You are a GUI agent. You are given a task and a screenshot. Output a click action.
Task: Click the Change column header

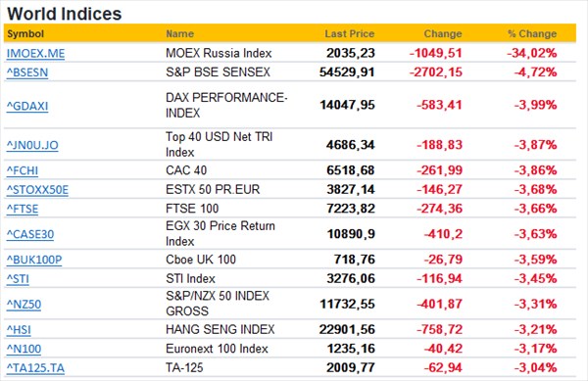pyautogui.click(x=443, y=33)
